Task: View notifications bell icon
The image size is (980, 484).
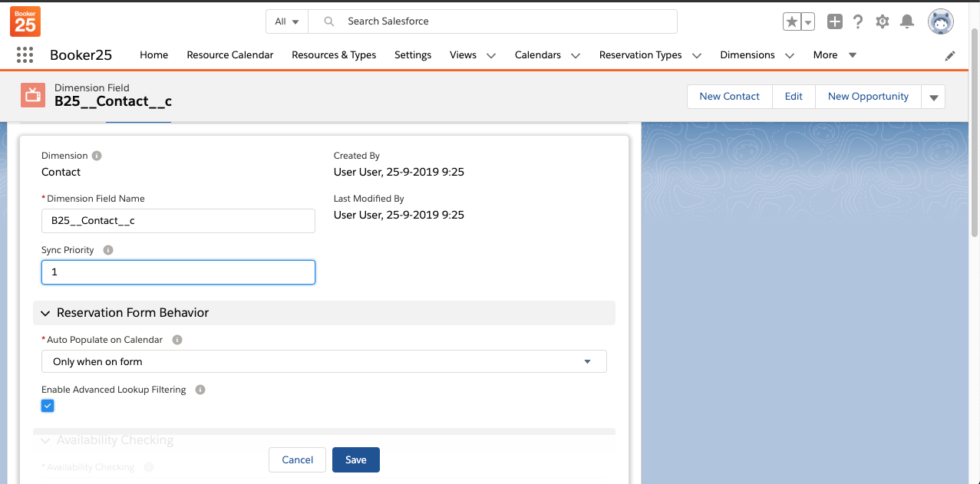Action: point(907,22)
